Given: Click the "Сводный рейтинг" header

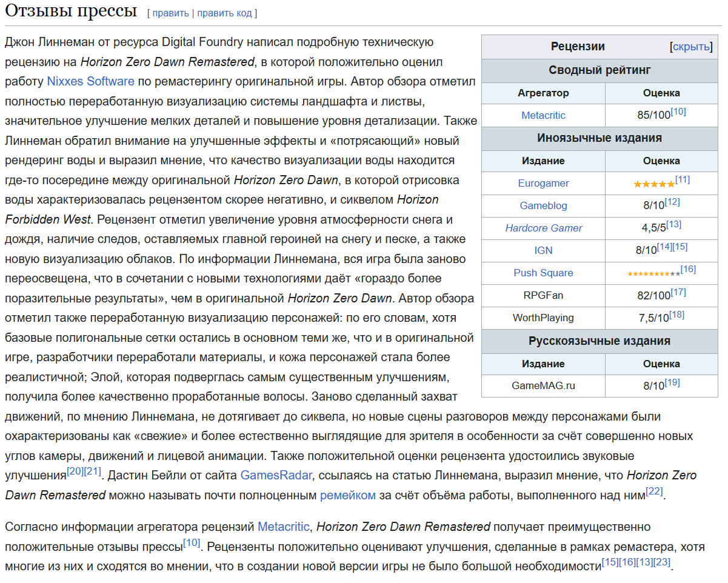Looking at the screenshot, I should pyautogui.click(x=599, y=70).
